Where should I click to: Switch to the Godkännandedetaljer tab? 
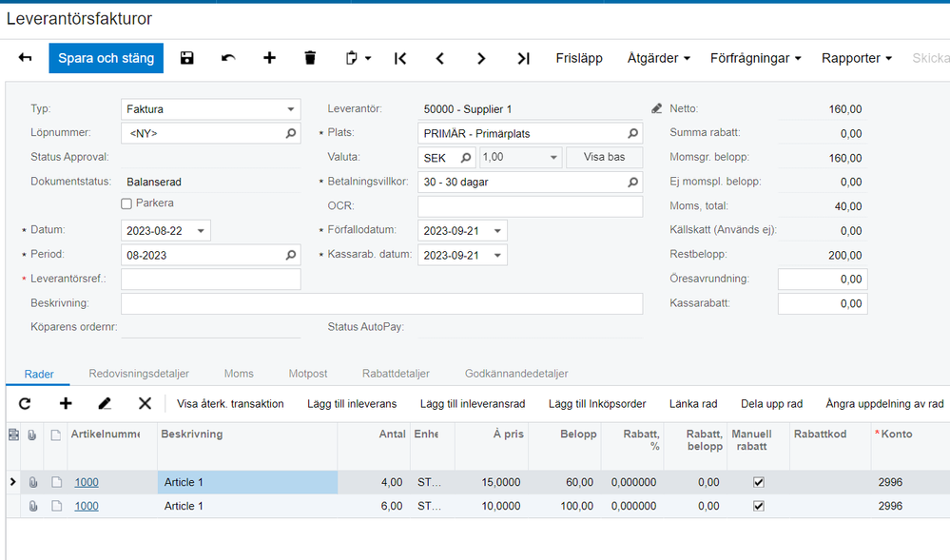[516, 374]
